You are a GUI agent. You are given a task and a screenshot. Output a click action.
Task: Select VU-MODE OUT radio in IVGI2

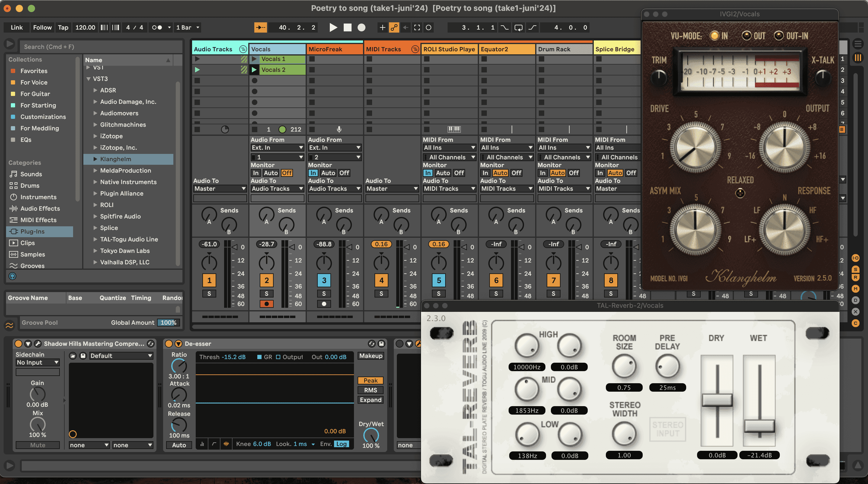746,36
